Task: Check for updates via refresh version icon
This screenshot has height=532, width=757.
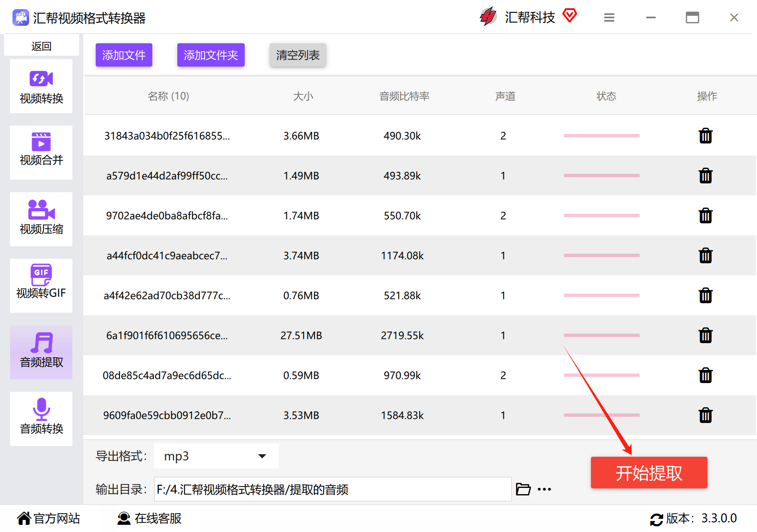Action: tap(657, 519)
